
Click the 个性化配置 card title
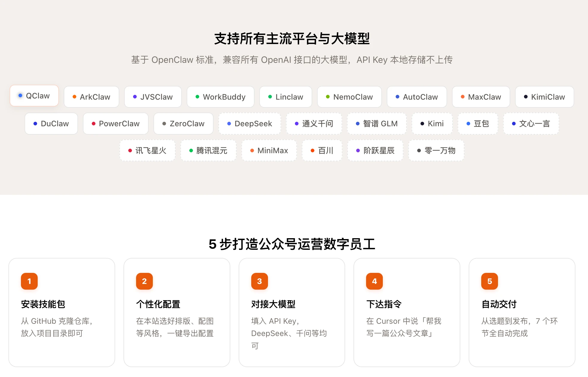point(158,304)
